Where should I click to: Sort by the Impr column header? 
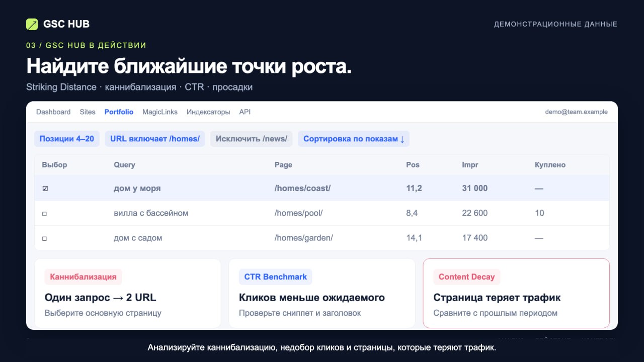coord(470,165)
